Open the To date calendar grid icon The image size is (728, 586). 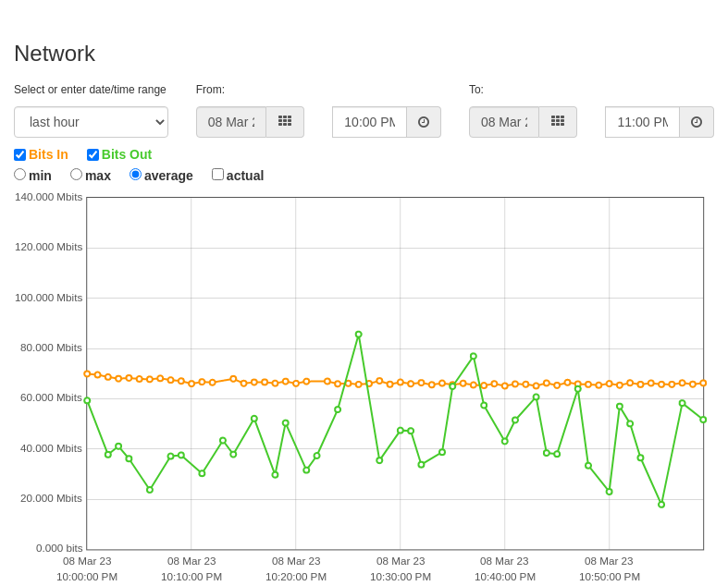coord(558,122)
